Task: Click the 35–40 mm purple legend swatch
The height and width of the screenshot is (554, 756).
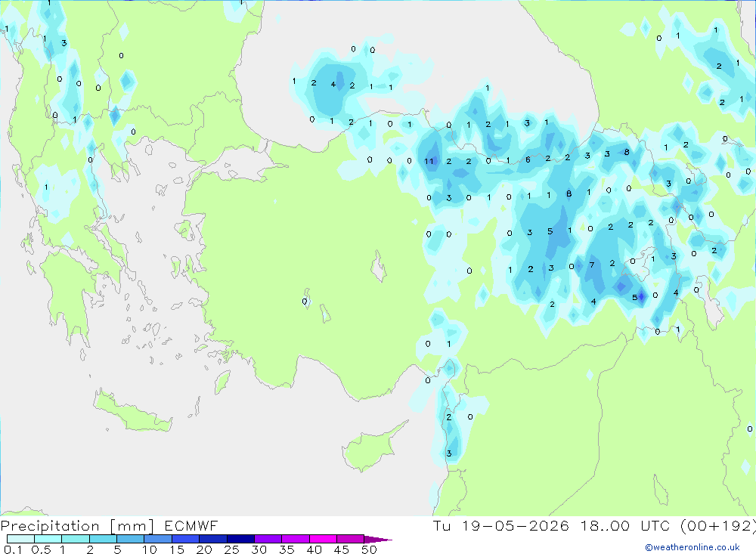Action: click(x=296, y=539)
